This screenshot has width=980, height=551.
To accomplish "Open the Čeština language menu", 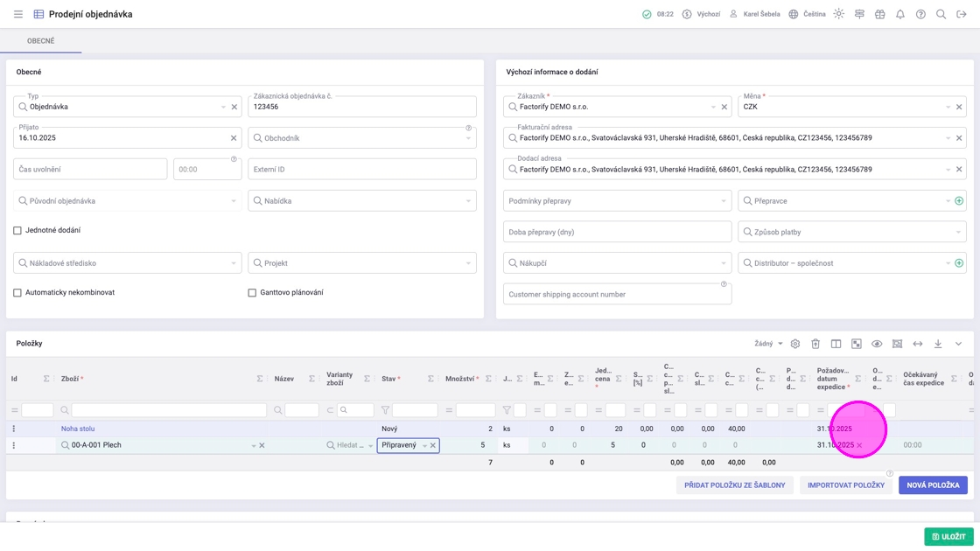I will (x=807, y=14).
